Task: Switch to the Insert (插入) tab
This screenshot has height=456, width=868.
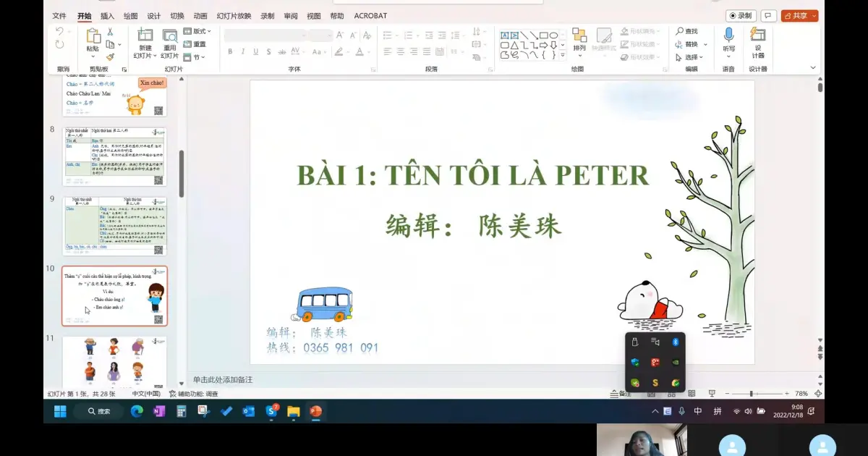Action: click(x=107, y=16)
